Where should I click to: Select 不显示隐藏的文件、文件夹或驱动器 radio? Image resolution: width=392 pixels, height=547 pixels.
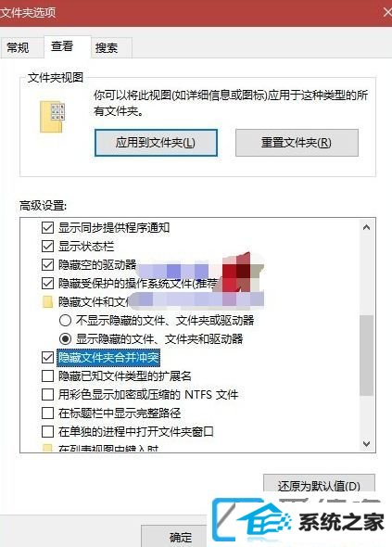pos(65,320)
